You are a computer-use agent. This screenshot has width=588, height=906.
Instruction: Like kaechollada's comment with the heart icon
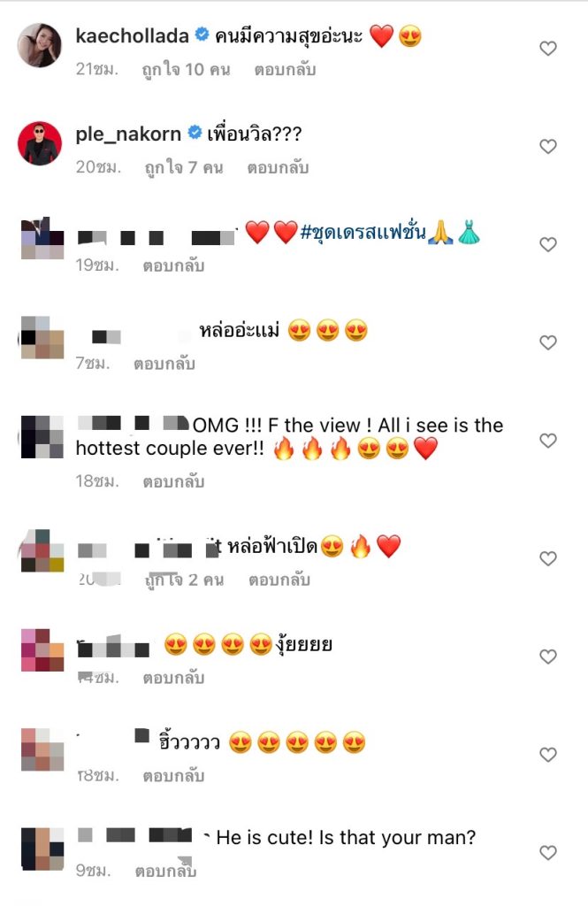pyautogui.click(x=547, y=48)
